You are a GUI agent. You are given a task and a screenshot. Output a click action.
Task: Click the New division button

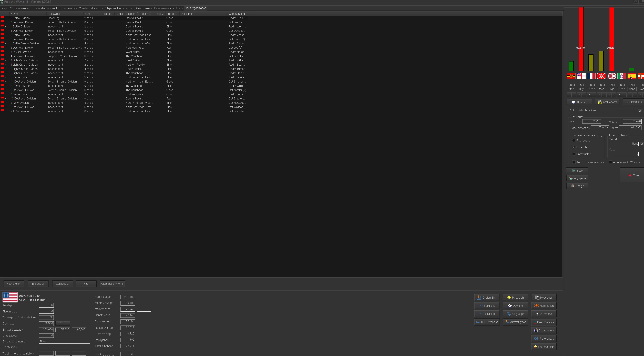[x=14, y=283]
